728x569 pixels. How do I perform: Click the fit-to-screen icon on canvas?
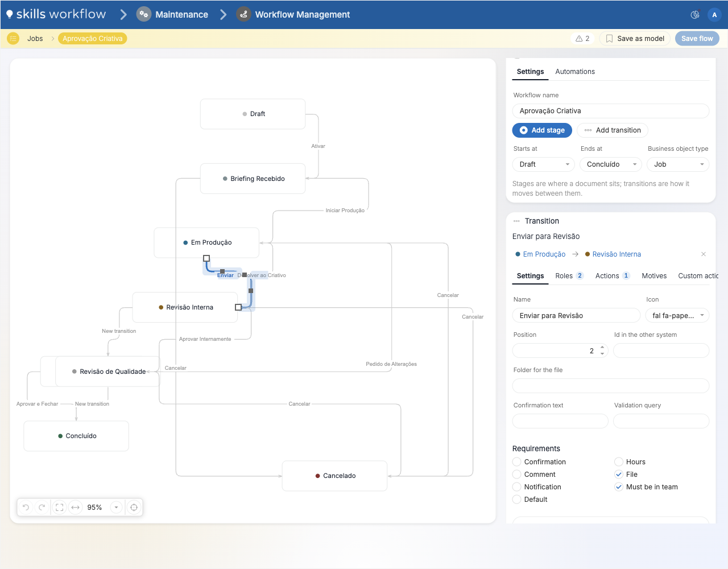(x=59, y=508)
